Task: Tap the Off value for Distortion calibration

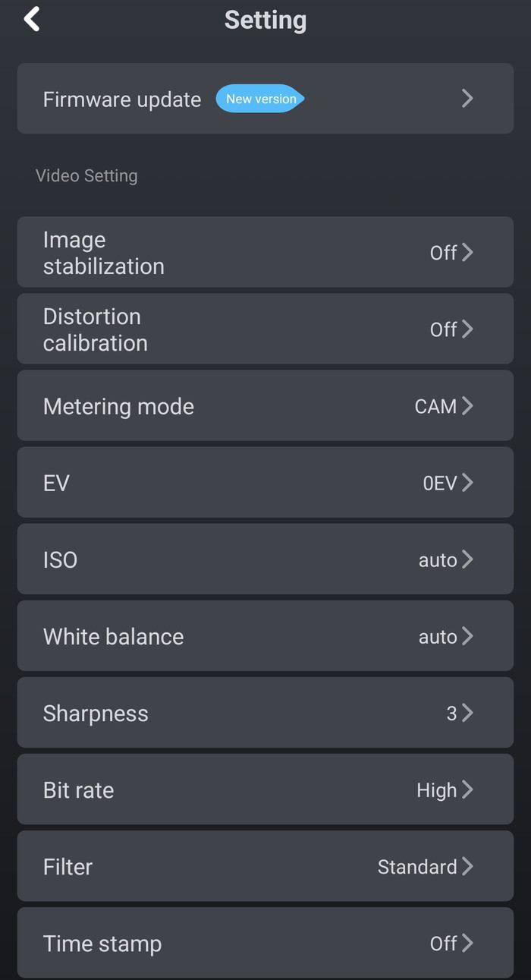Action: [443, 329]
